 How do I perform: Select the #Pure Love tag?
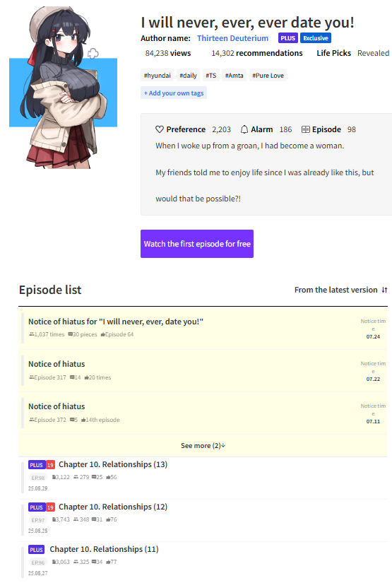pyautogui.click(x=268, y=76)
